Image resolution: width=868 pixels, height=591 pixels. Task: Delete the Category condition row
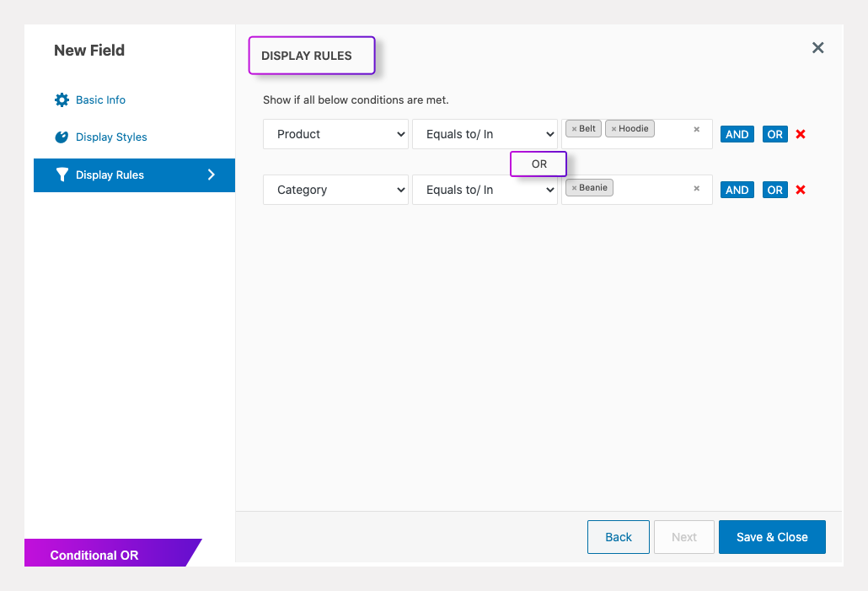801,190
